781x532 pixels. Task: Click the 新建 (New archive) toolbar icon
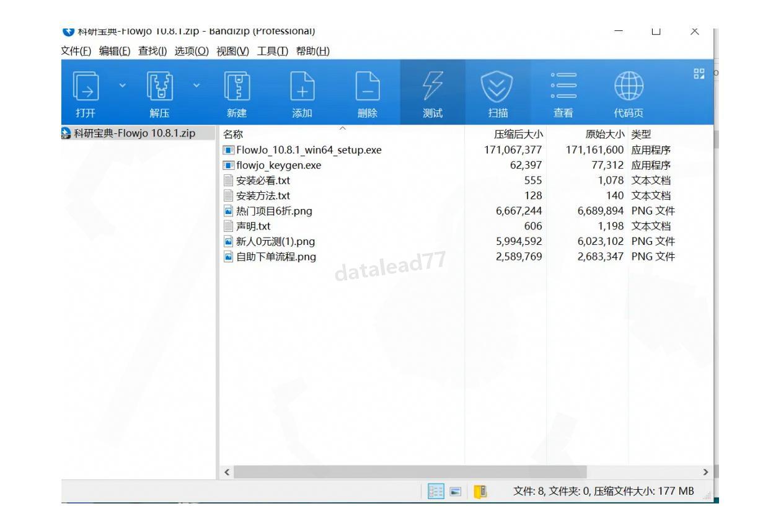point(236,86)
